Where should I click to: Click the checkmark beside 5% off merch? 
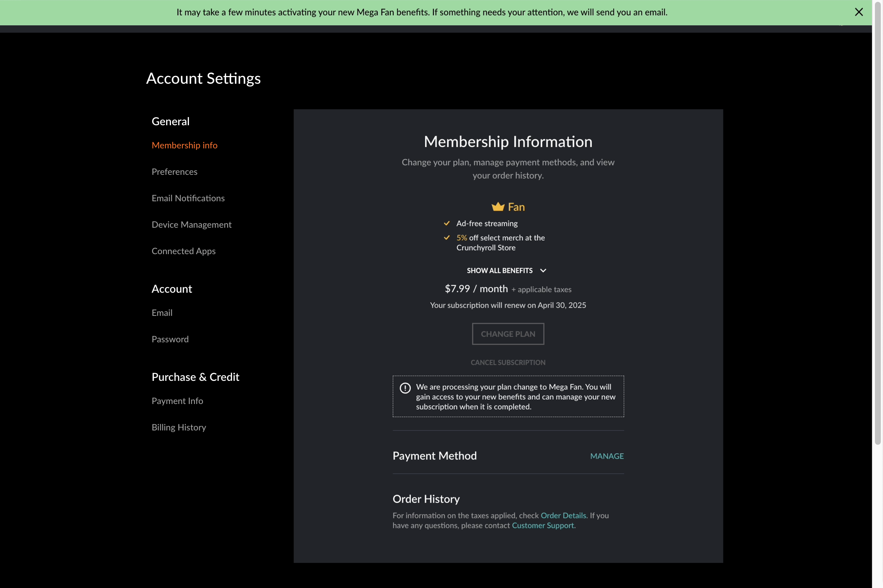pyautogui.click(x=447, y=237)
